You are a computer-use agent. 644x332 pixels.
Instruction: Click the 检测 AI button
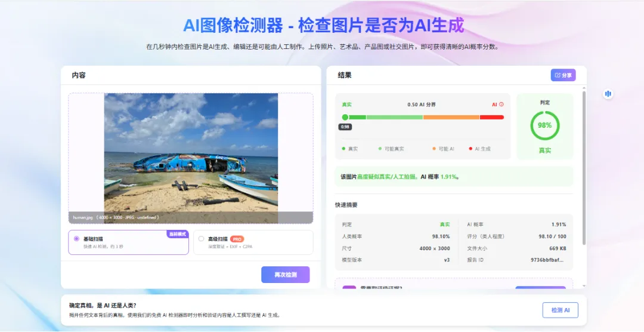coord(560,310)
